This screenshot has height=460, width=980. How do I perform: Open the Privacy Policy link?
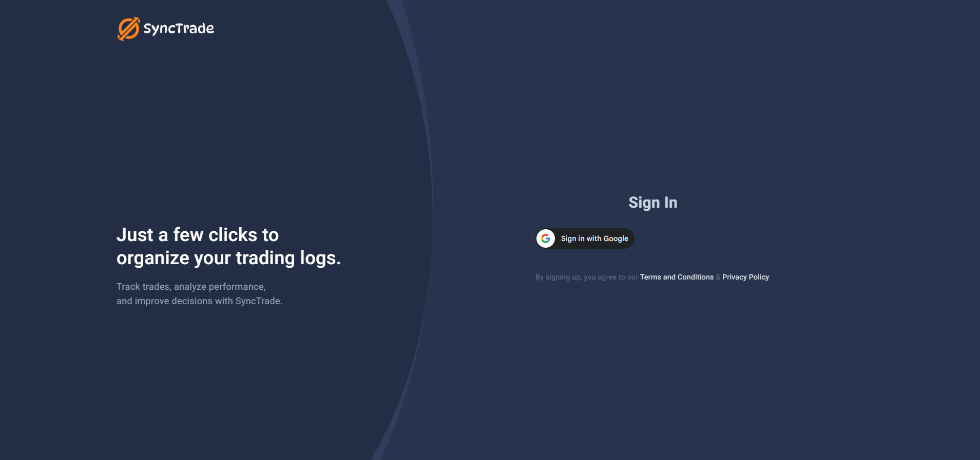tap(745, 277)
